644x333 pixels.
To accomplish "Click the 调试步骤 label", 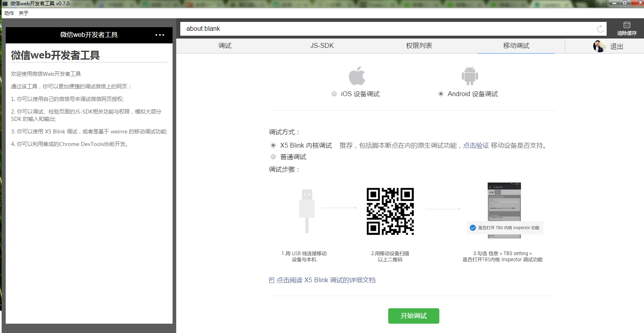I will click(x=284, y=170).
